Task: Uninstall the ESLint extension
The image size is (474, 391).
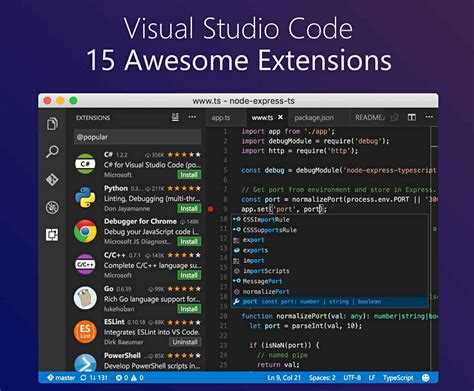Action: (185, 342)
